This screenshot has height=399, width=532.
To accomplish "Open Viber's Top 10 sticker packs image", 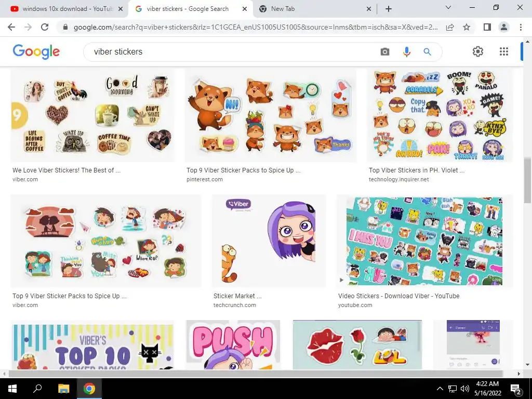I will [92, 345].
